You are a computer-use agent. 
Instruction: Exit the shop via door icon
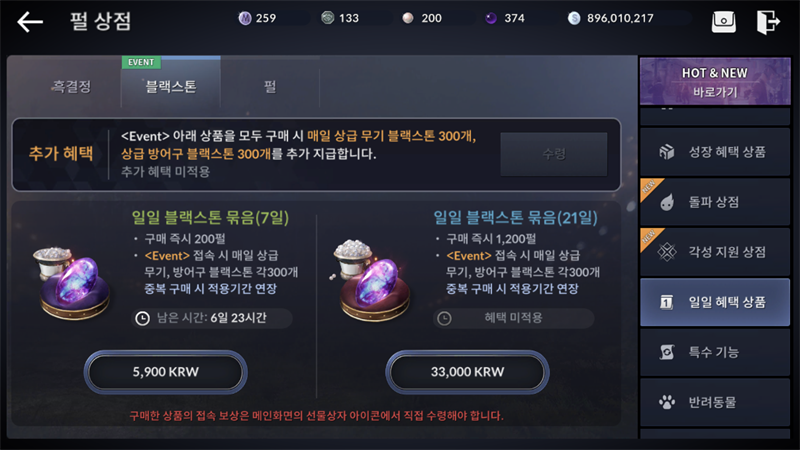coord(768,22)
